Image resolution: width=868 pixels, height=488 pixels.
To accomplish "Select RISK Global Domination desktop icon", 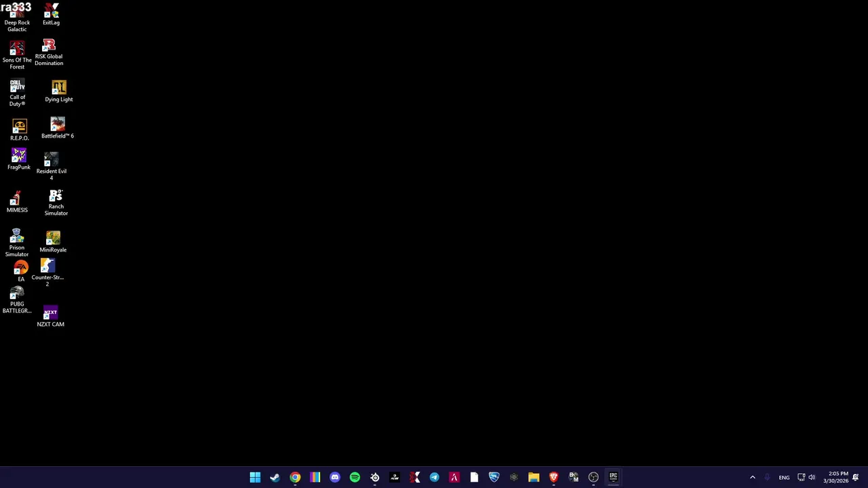I will 49,53.
